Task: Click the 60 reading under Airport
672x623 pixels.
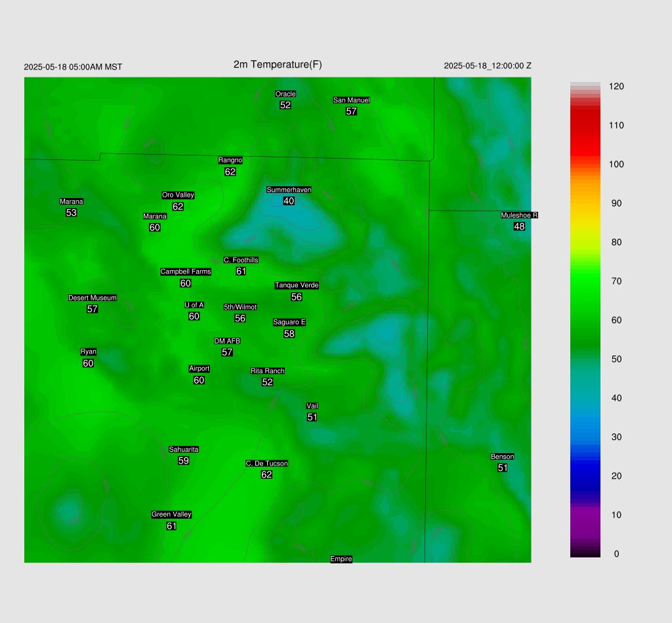Action: (199, 380)
